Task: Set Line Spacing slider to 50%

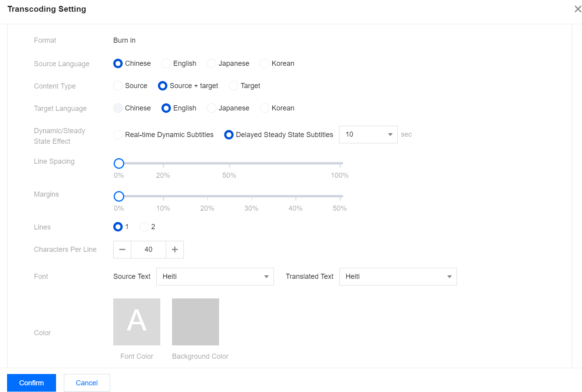Action: pos(229,163)
